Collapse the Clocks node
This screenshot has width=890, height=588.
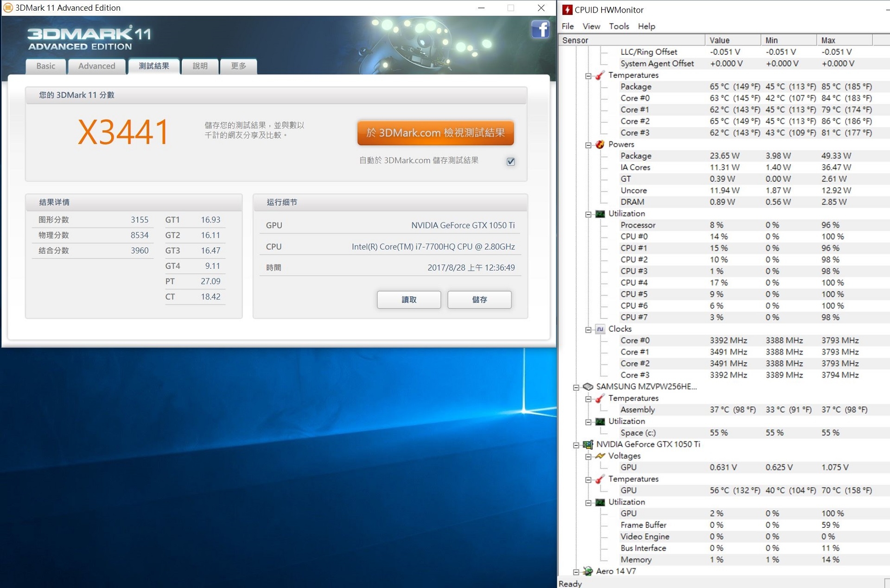click(588, 330)
